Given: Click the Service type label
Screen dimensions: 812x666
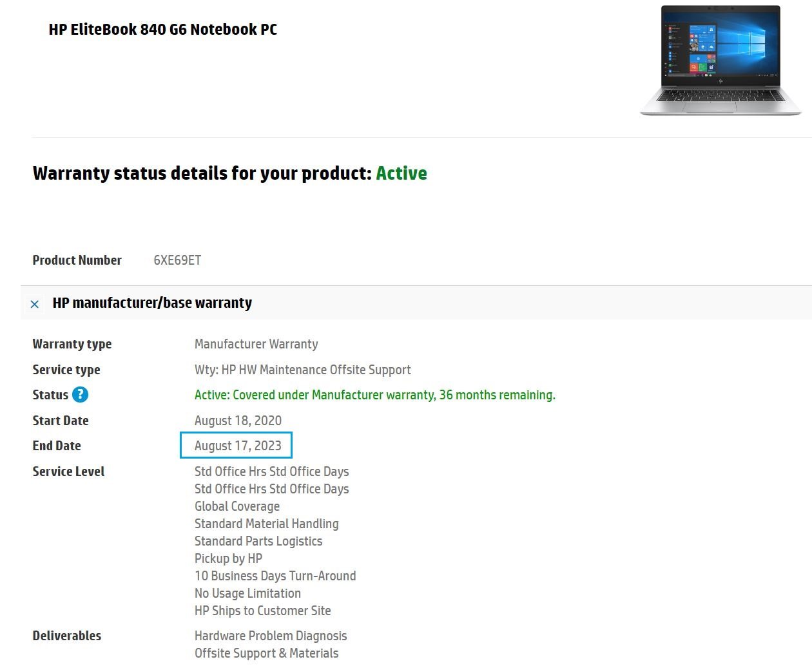Looking at the screenshot, I should point(66,370).
